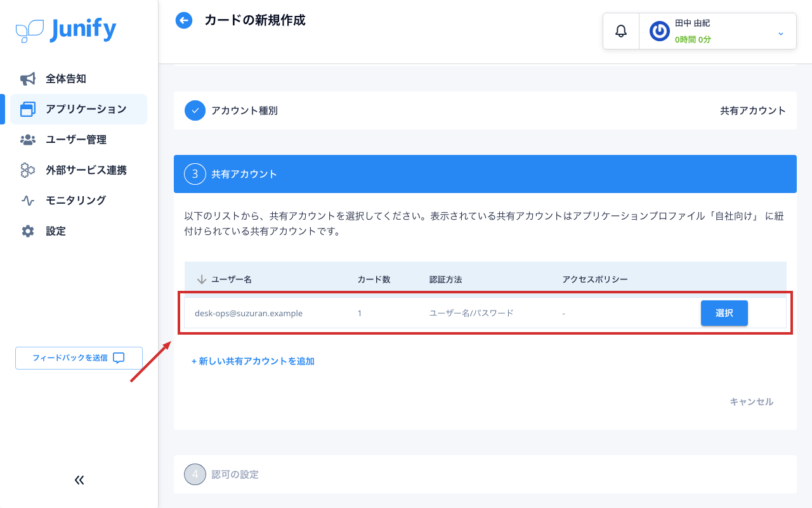The image size is (812, 508).
Task: Click the gear icon for 設定
Action: click(27, 231)
